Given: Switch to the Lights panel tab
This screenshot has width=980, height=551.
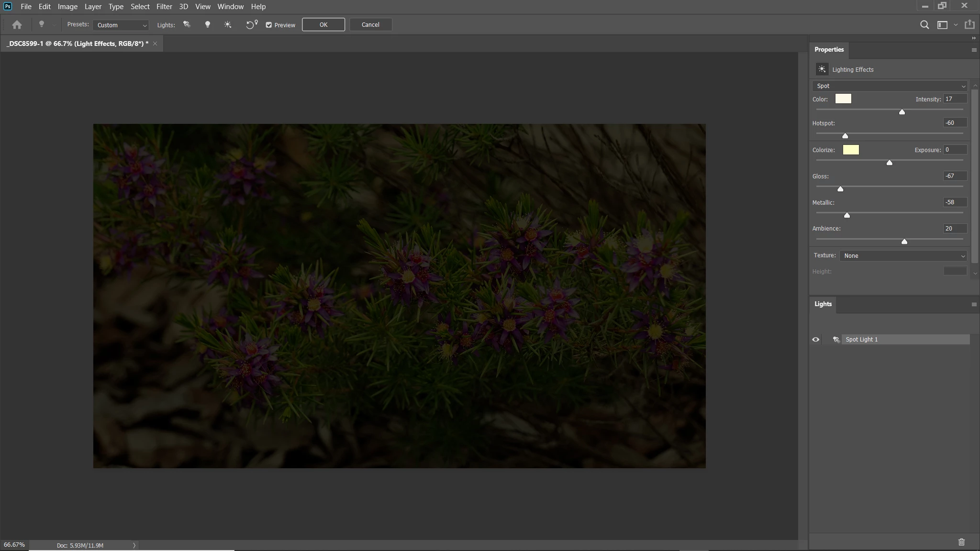Looking at the screenshot, I should tap(823, 304).
